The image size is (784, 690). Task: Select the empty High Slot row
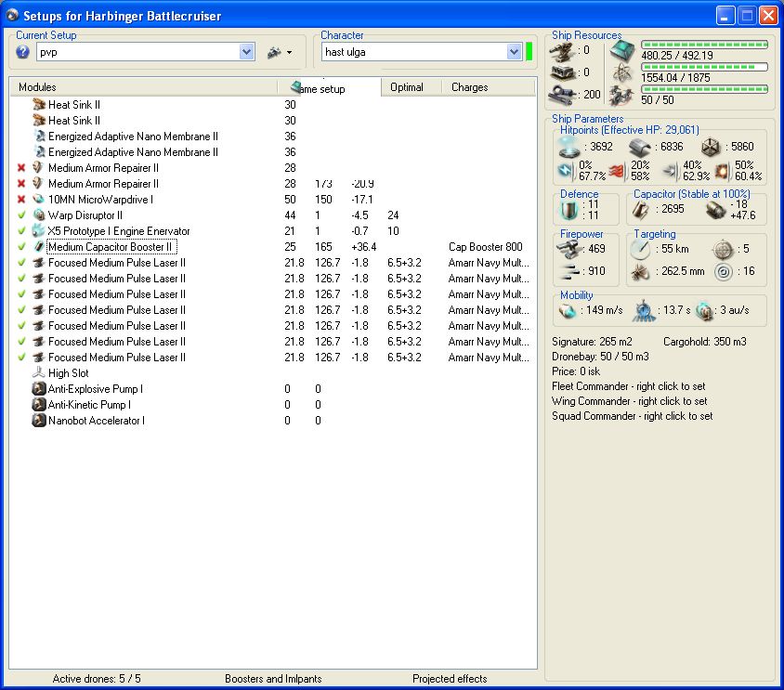pyautogui.click(x=272, y=373)
